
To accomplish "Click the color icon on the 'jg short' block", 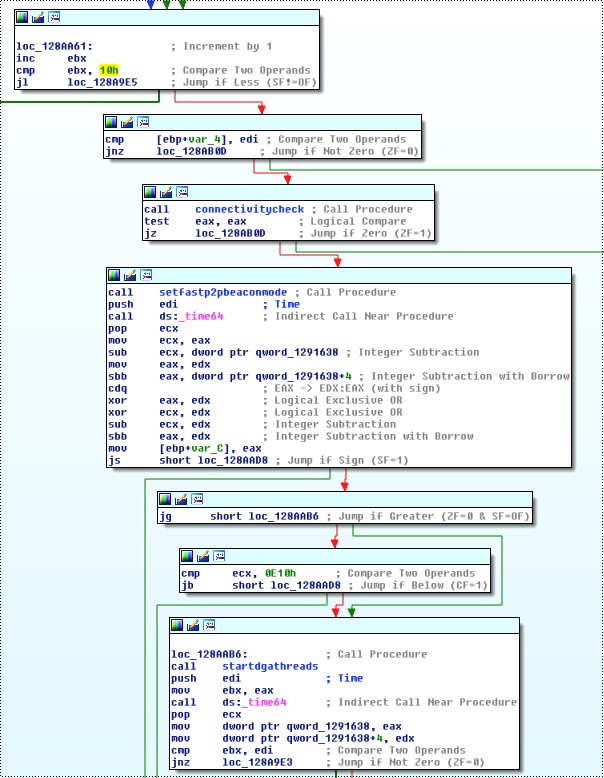I will [166, 498].
